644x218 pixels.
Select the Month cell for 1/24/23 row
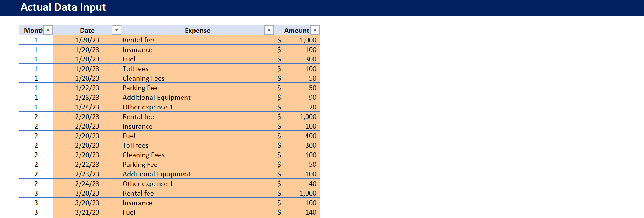click(x=36, y=107)
